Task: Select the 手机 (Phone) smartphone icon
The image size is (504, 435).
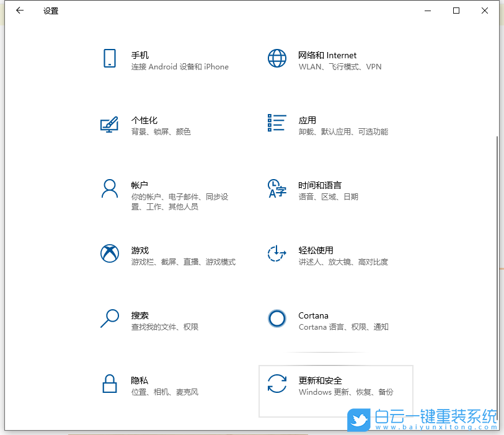Action: [x=110, y=58]
